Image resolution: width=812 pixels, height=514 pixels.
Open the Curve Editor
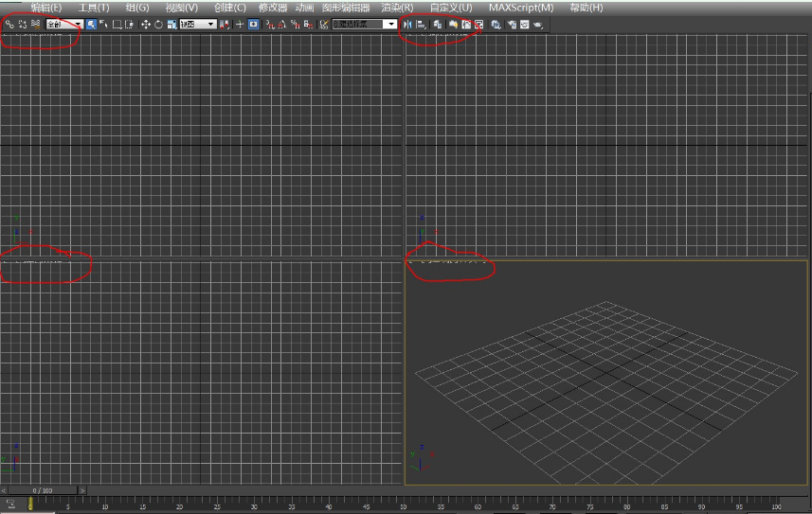tap(466, 25)
